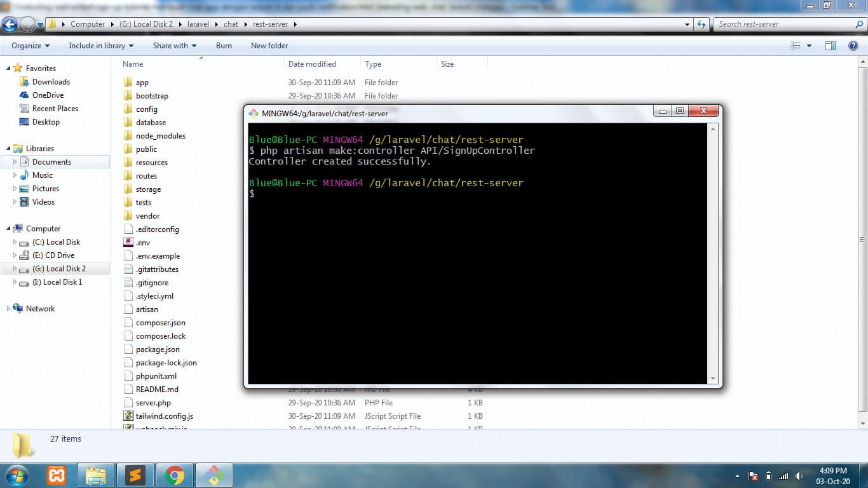The width and height of the screenshot is (868, 488).
Task: Click the Search rest-server input field
Action: [x=785, y=24]
